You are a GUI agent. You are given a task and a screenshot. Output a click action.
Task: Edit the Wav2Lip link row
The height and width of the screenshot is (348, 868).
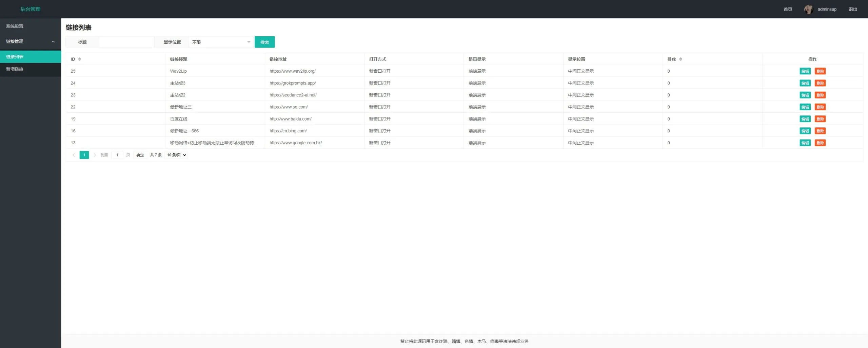805,71
